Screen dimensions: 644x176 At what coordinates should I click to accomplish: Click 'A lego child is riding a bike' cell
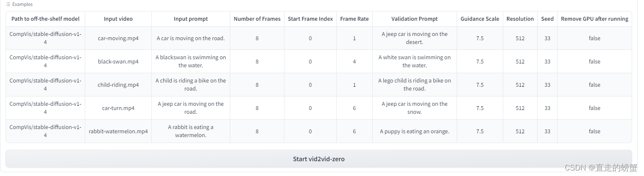pos(414,85)
